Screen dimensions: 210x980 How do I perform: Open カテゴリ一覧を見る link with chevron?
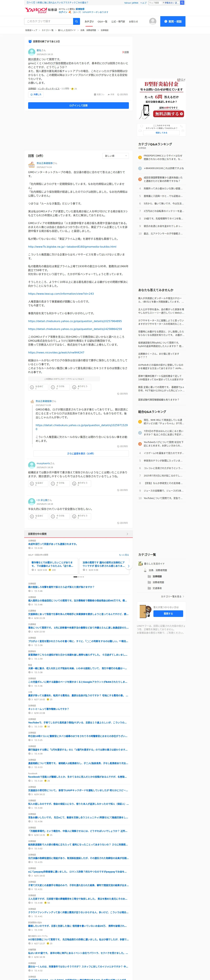click(173, 596)
